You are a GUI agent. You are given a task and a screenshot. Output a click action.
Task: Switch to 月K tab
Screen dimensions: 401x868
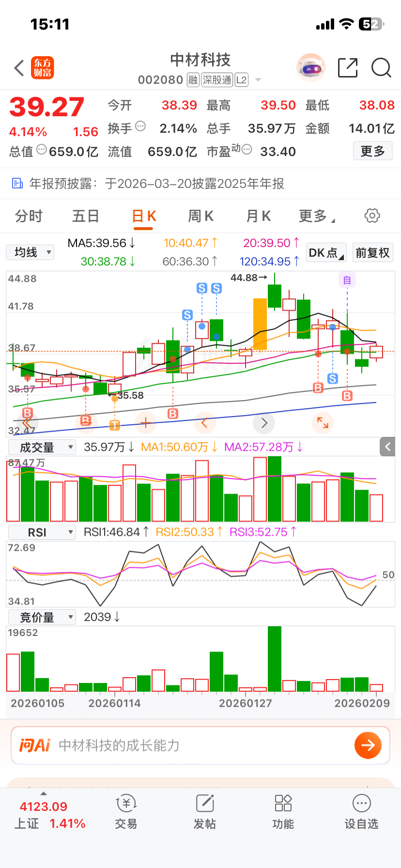tap(258, 216)
